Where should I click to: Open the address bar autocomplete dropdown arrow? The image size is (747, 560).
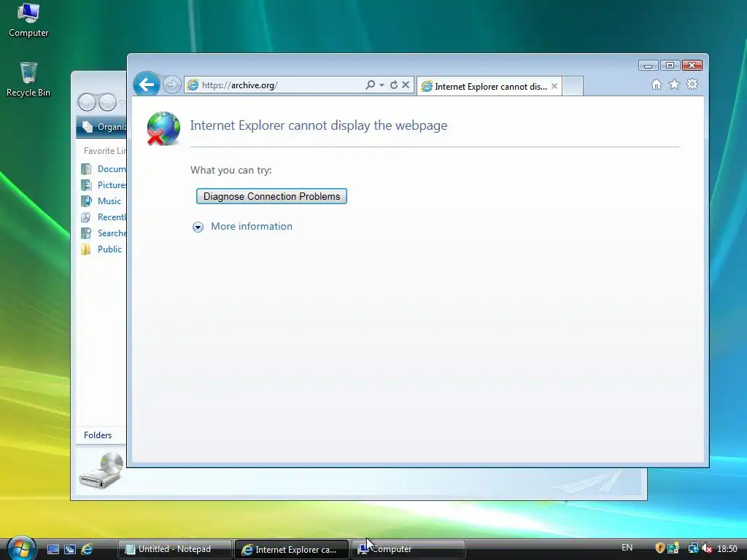click(x=382, y=85)
